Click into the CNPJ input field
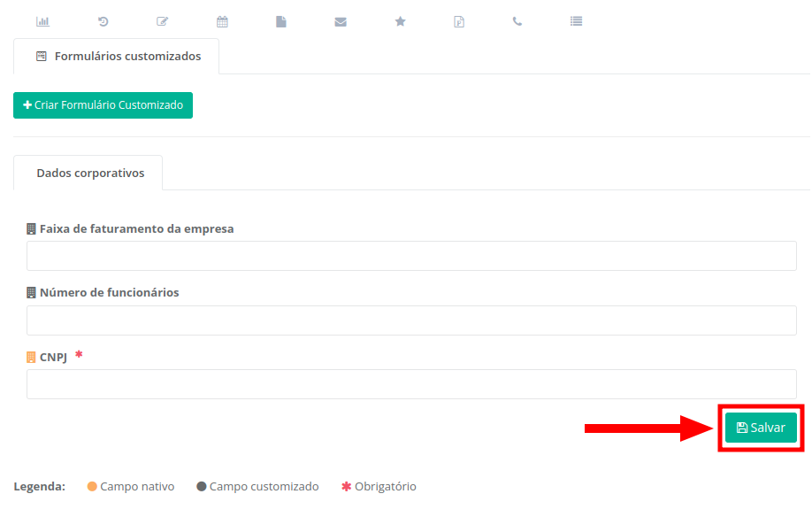 point(411,384)
